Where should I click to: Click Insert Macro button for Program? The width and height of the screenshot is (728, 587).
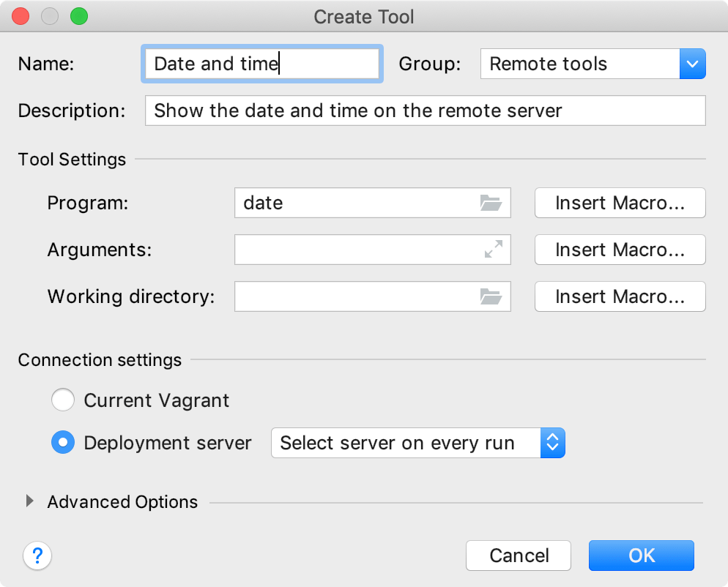(x=620, y=203)
